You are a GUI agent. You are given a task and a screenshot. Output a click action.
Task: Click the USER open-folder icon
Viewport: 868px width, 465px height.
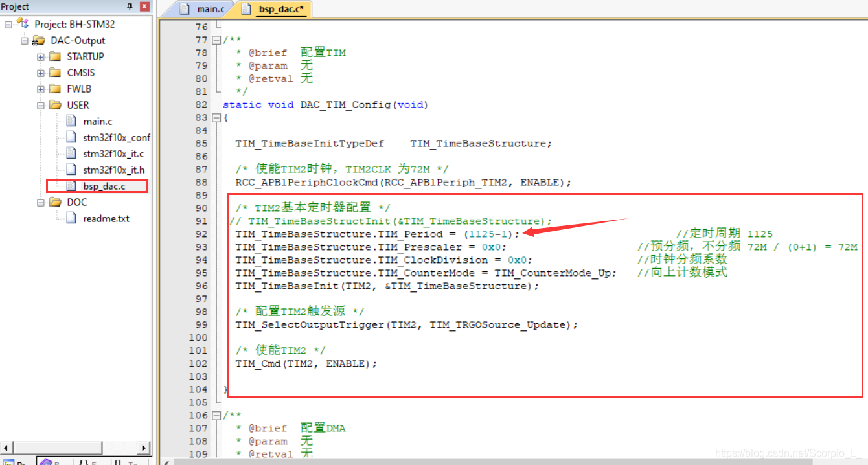click(x=55, y=105)
